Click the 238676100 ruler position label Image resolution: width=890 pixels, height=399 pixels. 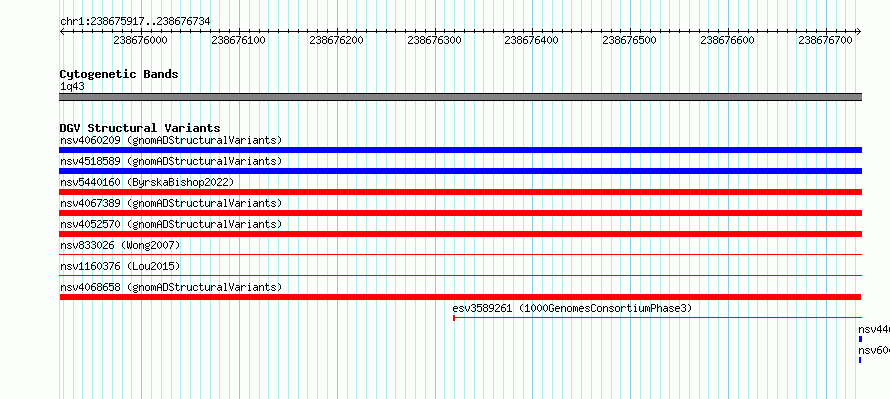coord(239,40)
